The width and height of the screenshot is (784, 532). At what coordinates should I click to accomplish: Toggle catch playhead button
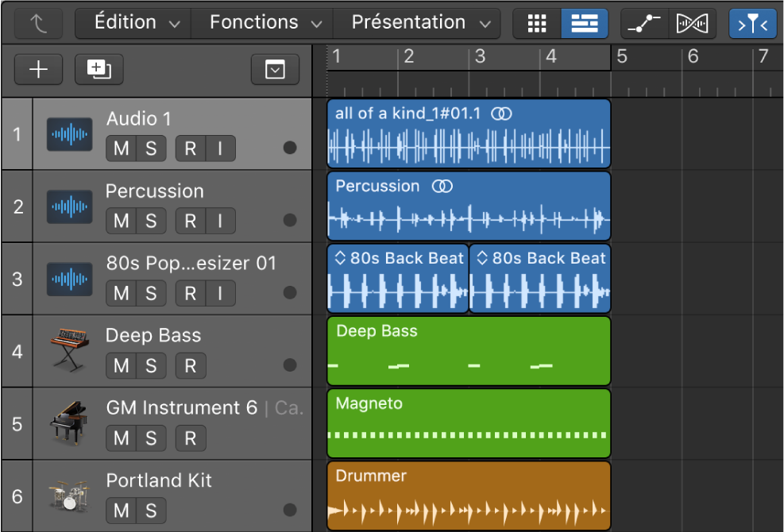pos(752,24)
